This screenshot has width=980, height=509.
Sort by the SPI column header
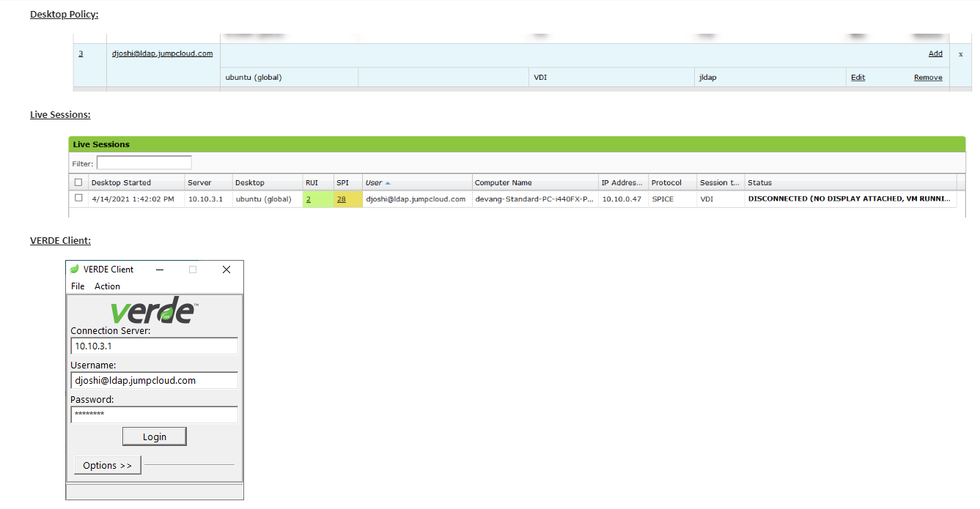(x=347, y=182)
